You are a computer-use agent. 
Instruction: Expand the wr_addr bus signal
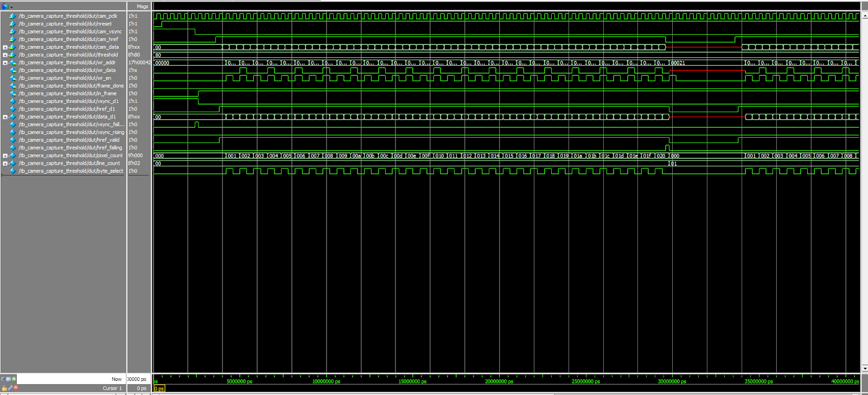pos(5,63)
